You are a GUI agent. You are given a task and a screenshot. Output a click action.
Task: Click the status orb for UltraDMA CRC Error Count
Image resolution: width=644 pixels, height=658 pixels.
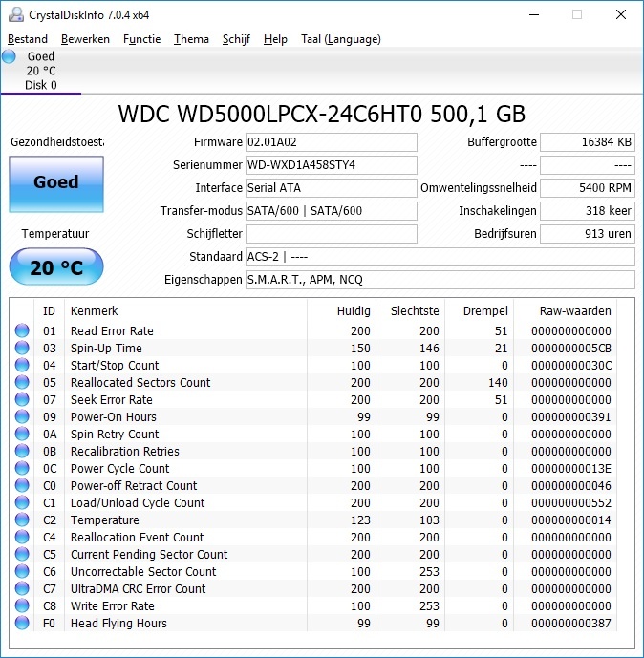(22, 588)
